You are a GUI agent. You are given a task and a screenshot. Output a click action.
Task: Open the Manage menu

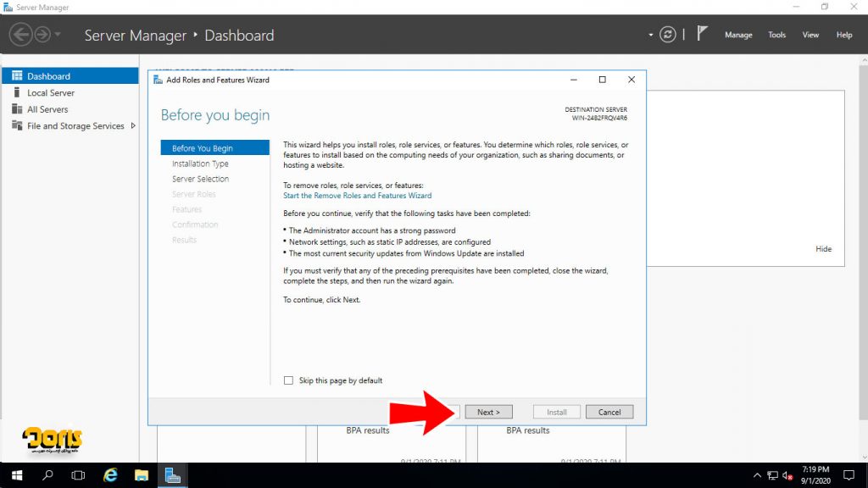coord(738,35)
